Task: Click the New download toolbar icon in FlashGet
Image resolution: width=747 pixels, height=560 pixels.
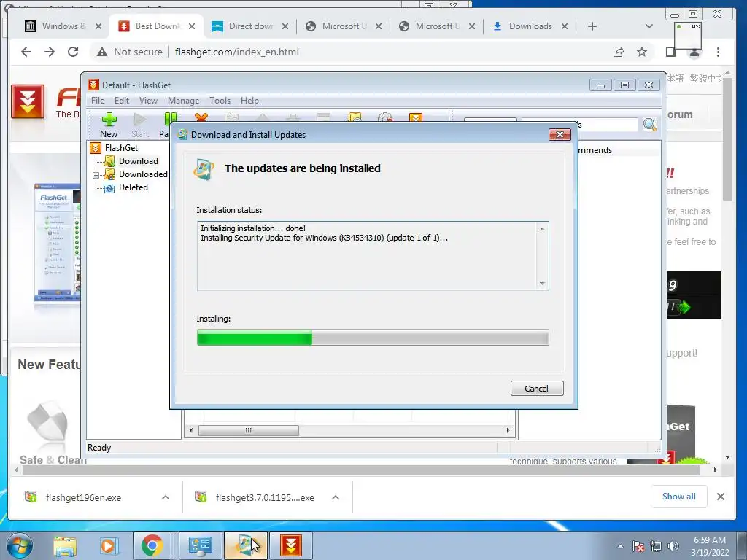Action: pos(109,125)
